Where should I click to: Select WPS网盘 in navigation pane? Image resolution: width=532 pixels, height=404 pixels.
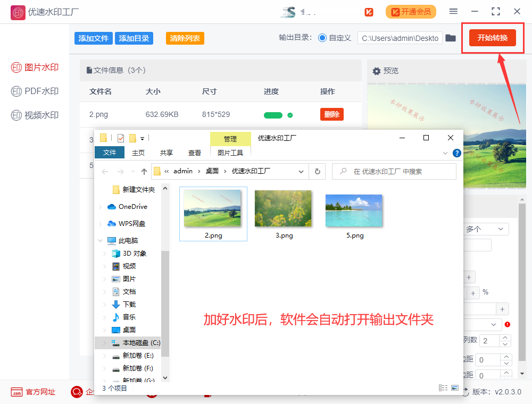point(126,224)
